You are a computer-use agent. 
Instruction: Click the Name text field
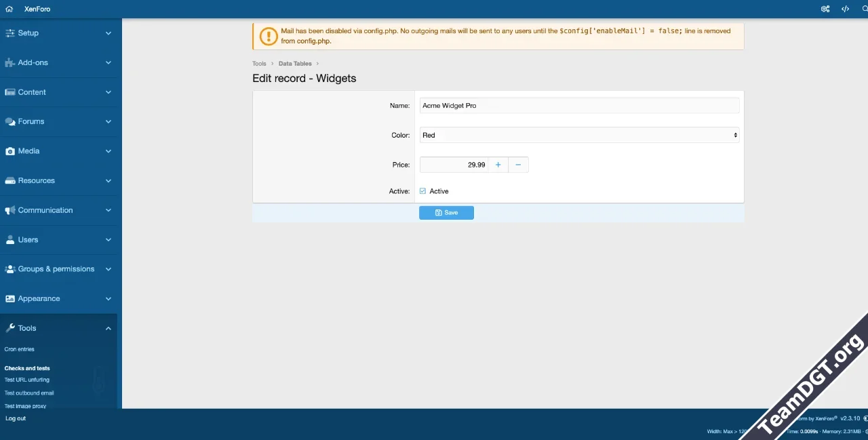point(579,106)
